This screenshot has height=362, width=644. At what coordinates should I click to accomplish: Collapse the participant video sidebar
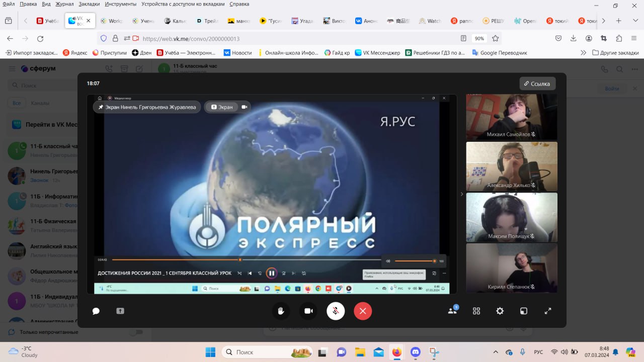(462, 194)
